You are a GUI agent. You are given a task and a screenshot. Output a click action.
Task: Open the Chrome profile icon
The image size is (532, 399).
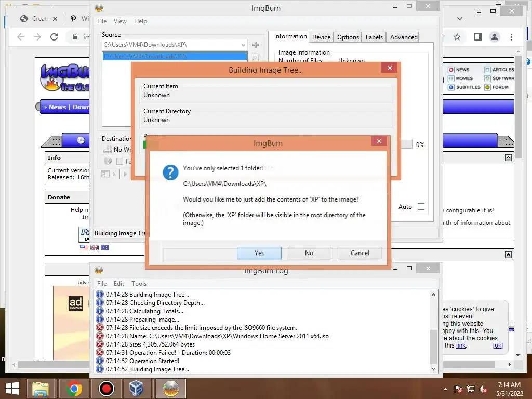[495, 37]
